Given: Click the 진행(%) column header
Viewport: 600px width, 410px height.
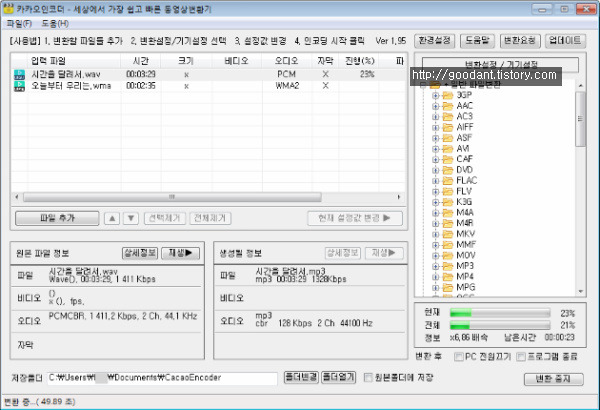Looking at the screenshot, I should (x=359, y=61).
